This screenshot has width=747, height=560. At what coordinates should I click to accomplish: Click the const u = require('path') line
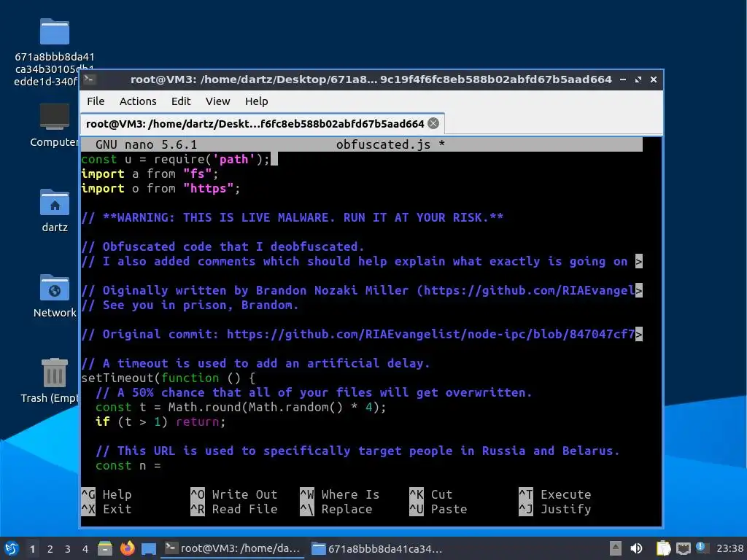click(x=175, y=159)
